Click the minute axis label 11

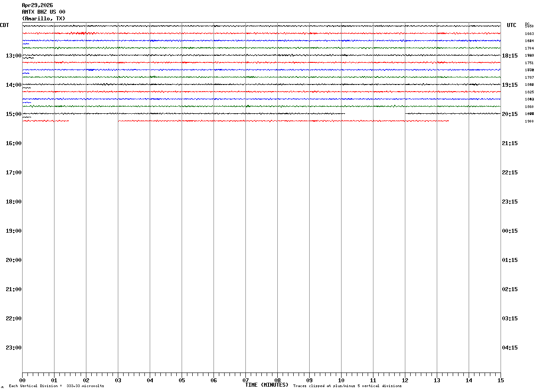tap(373, 380)
